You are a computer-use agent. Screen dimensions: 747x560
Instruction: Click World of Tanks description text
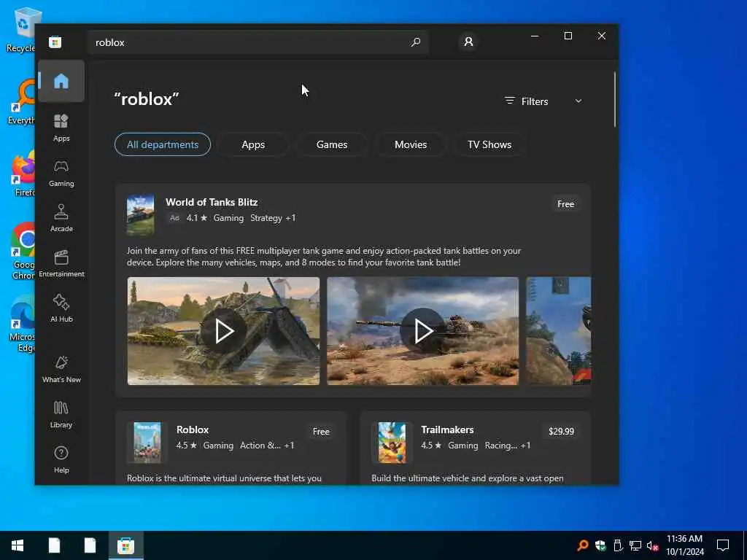tap(323, 256)
